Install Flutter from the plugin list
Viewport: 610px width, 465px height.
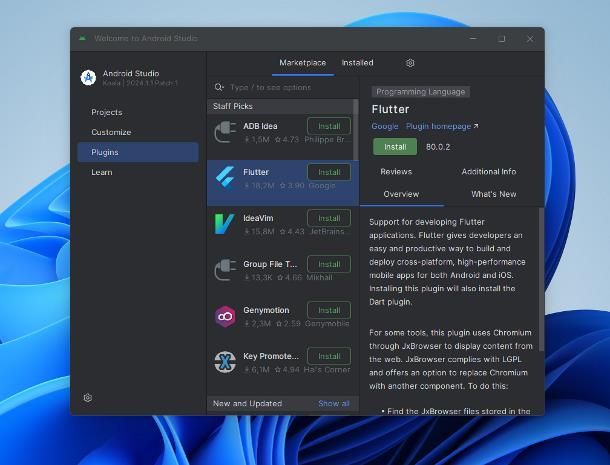click(329, 172)
